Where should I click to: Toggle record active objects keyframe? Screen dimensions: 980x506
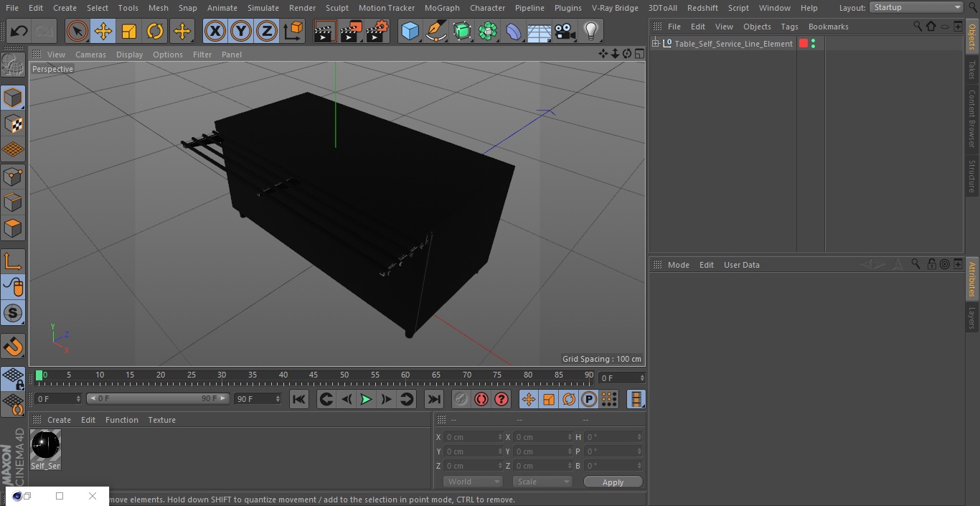click(x=461, y=399)
